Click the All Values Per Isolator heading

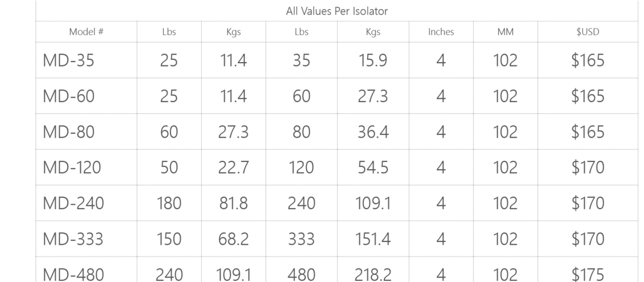point(337,11)
